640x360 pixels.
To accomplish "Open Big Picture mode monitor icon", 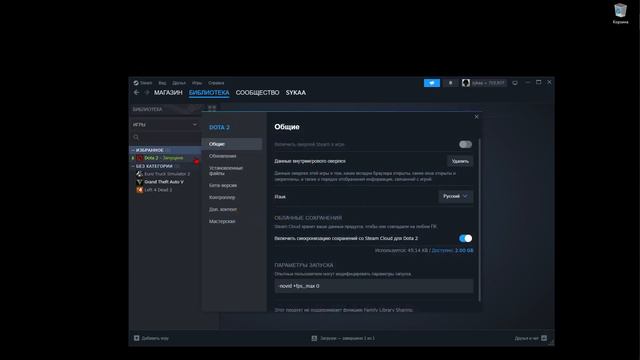I will [x=515, y=83].
